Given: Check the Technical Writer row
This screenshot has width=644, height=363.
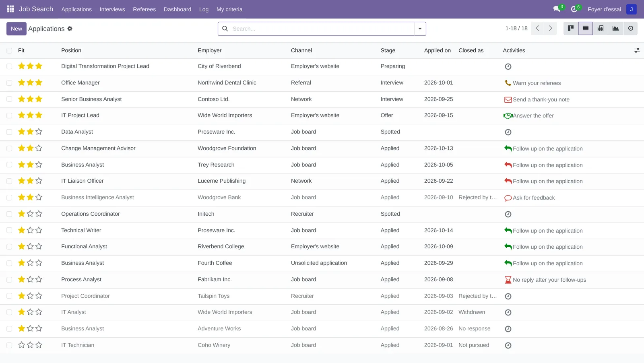Looking at the screenshot, I should [9, 230].
